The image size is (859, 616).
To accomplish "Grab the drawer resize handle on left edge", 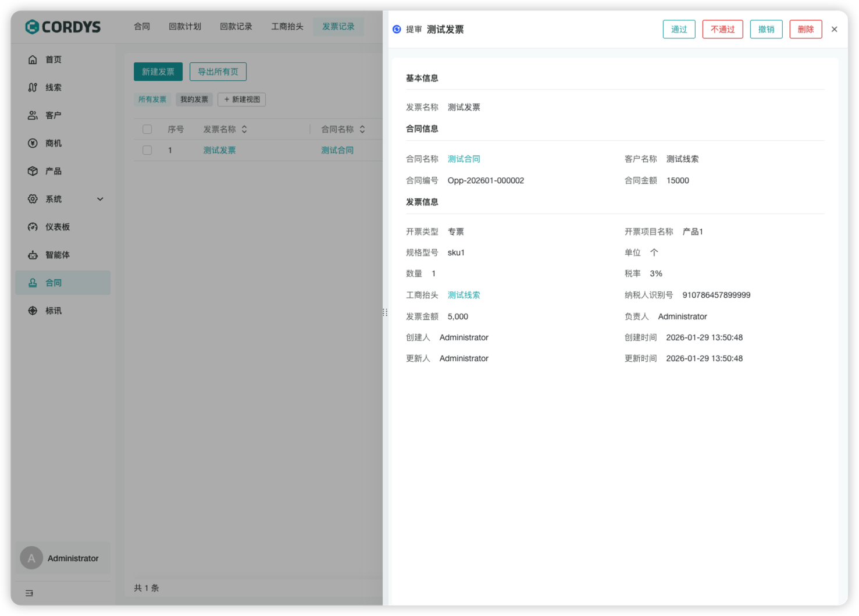I will pos(384,312).
